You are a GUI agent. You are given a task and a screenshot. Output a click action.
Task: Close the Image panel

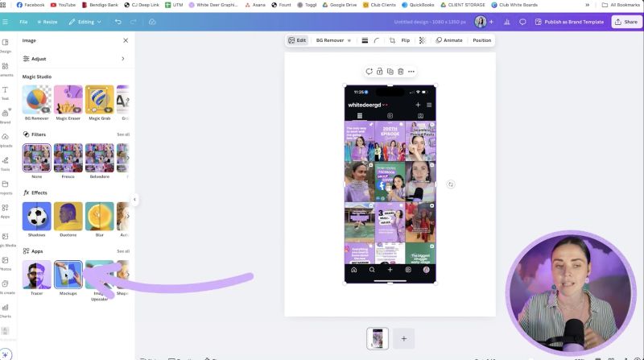(x=126, y=40)
